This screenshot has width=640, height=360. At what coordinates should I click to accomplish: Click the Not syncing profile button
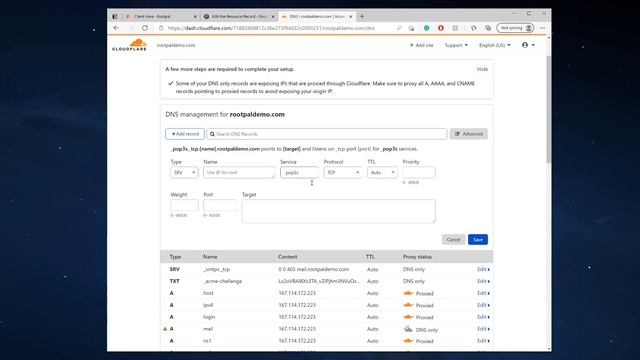pyautogui.click(x=515, y=28)
